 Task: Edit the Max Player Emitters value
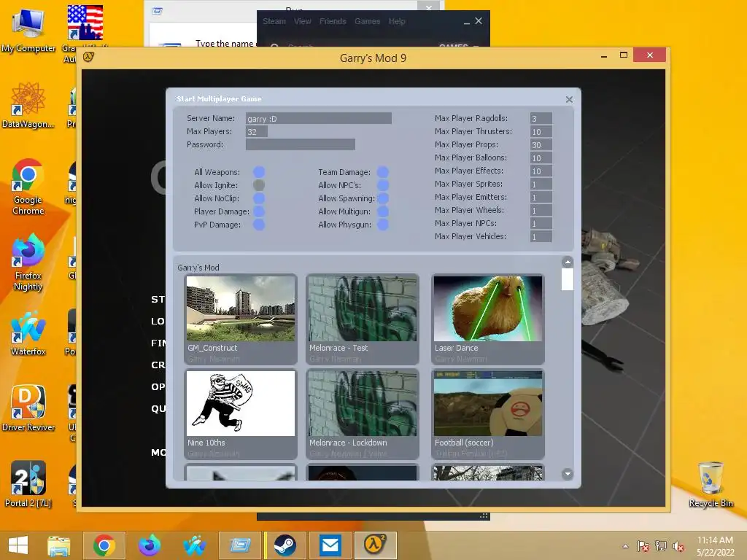point(541,197)
